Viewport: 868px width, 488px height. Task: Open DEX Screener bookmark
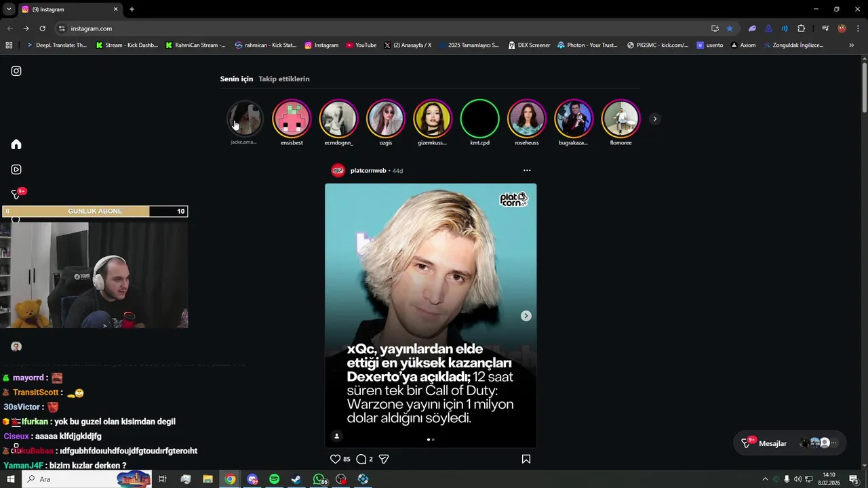(529, 45)
